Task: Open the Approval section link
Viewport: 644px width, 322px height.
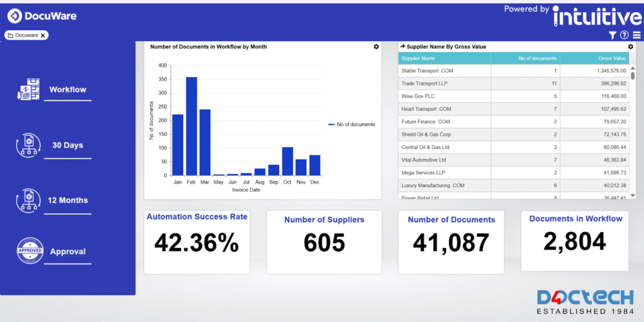Action: tap(67, 252)
